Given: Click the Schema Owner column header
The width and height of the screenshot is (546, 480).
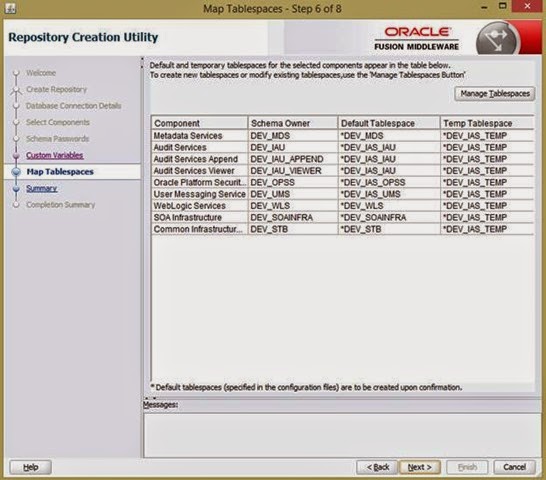Looking at the screenshot, I should coord(293,123).
